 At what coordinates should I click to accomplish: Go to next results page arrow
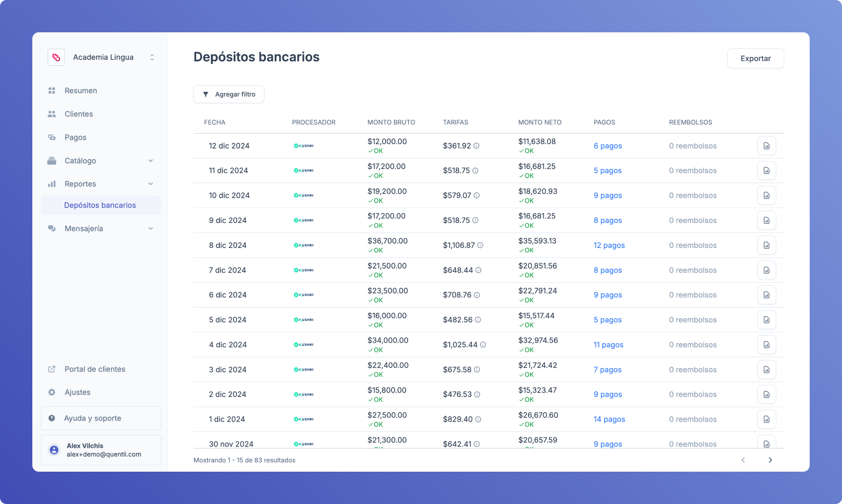point(770,460)
